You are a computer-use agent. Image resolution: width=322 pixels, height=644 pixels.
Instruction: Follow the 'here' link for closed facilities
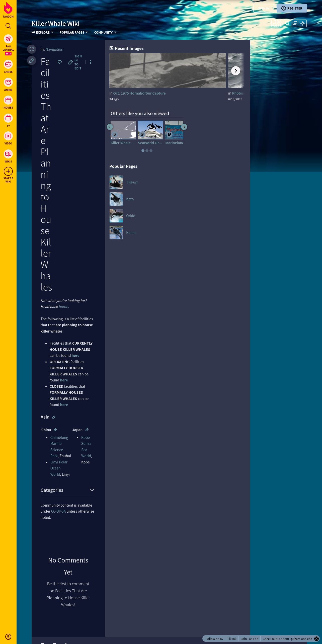pos(64,405)
